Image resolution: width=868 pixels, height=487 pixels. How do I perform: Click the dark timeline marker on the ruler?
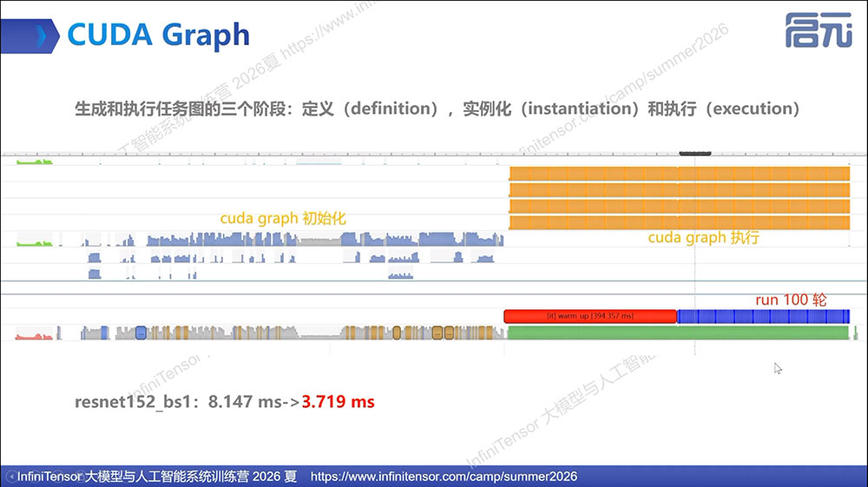(x=695, y=154)
